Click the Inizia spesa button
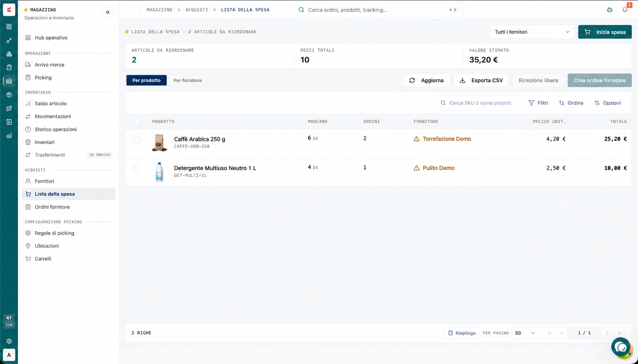638x364 pixels. point(605,32)
